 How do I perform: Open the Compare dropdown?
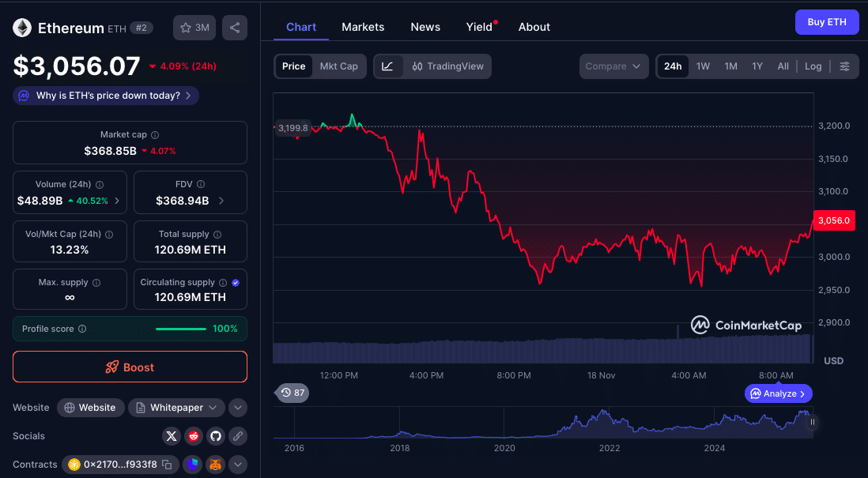pyautogui.click(x=613, y=66)
